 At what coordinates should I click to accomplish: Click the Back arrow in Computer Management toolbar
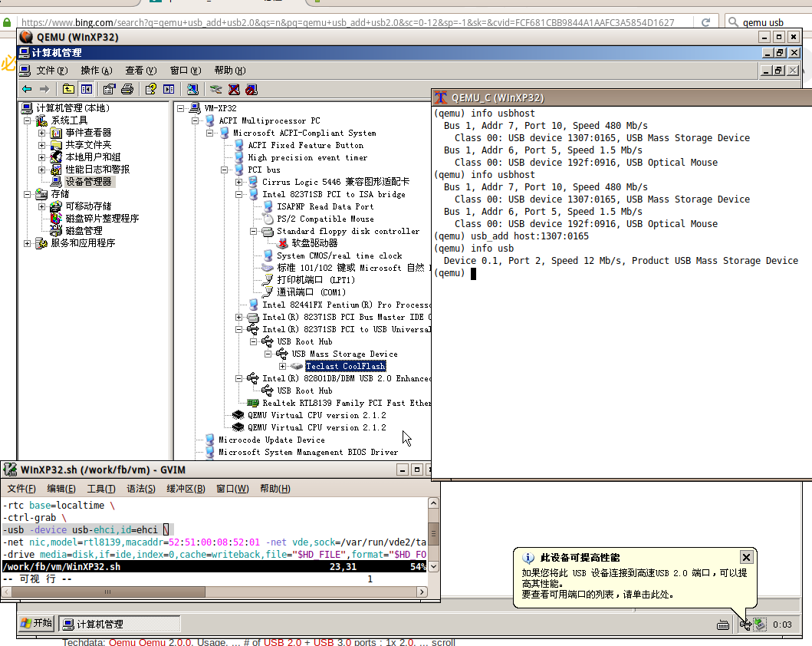click(x=27, y=89)
